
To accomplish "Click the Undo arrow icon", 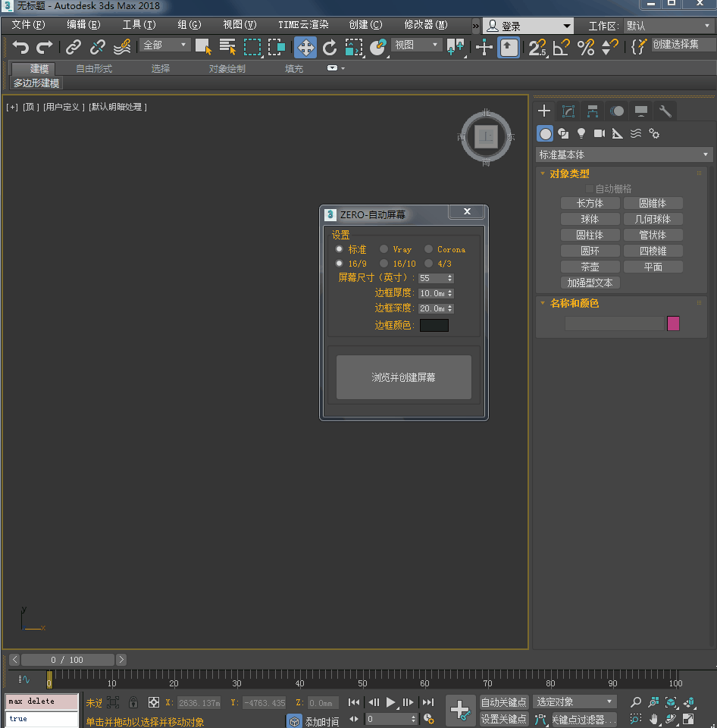I will pos(20,48).
